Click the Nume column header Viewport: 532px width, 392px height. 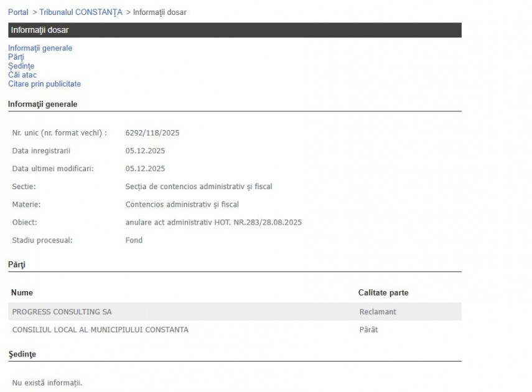pyautogui.click(x=22, y=292)
